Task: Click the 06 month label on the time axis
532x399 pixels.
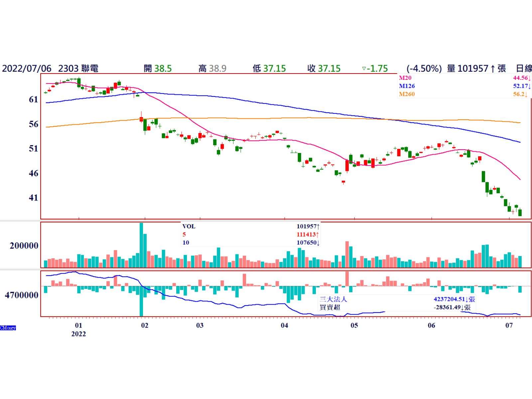Action: pos(431,325)
